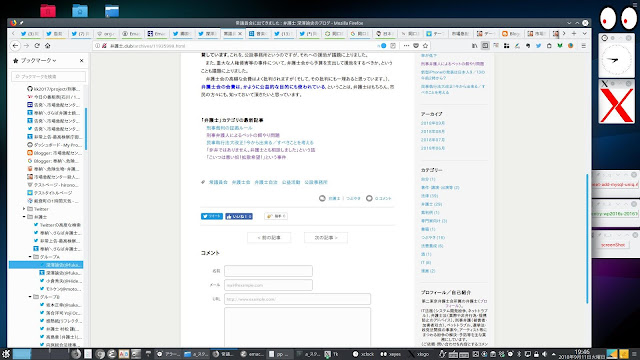640x360 pixels.
Task: Show site information in the address bar
Action: 98,46
